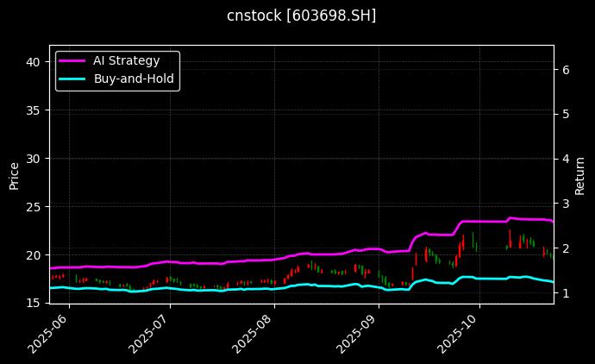Click the 30 tick on the Price axis
Viewport: 595px width, 364px height.
[x=34, y=159]
